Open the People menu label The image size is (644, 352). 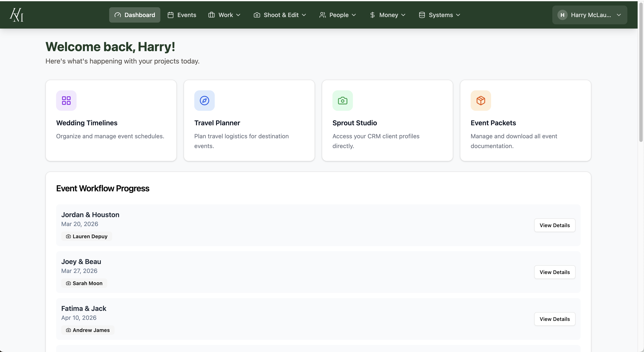339,15
